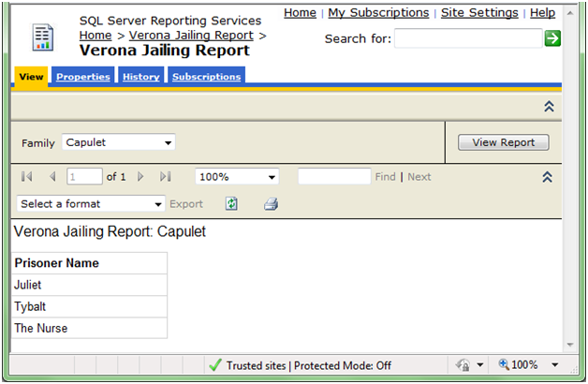588x384 pixels.
Task: Open the My Subscriptions link
Action: tap(378, 12)
